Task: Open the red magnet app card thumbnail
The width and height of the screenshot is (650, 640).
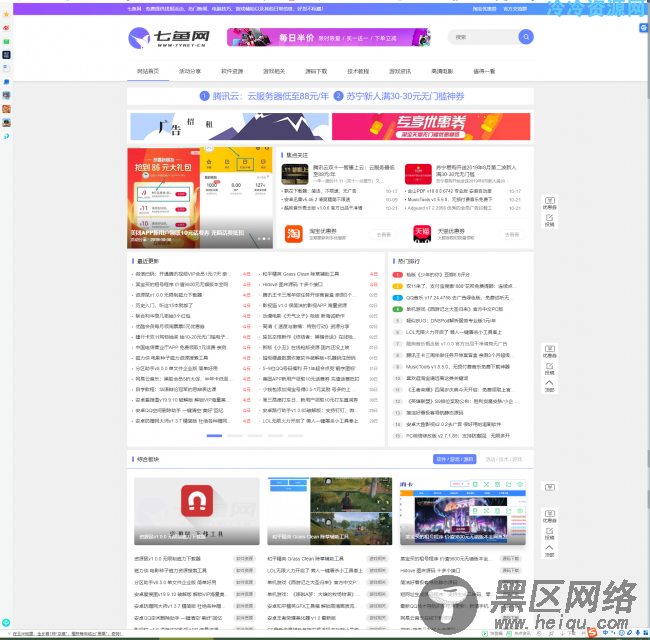Action: [x=197, y=511]
